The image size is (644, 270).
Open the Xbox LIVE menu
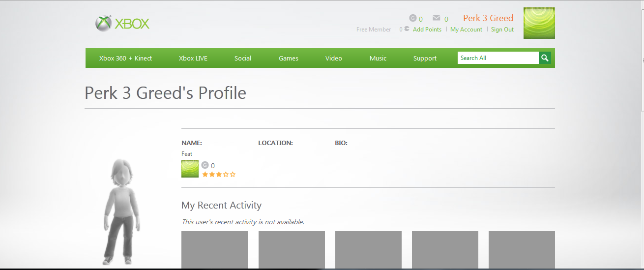click(193, 58)
